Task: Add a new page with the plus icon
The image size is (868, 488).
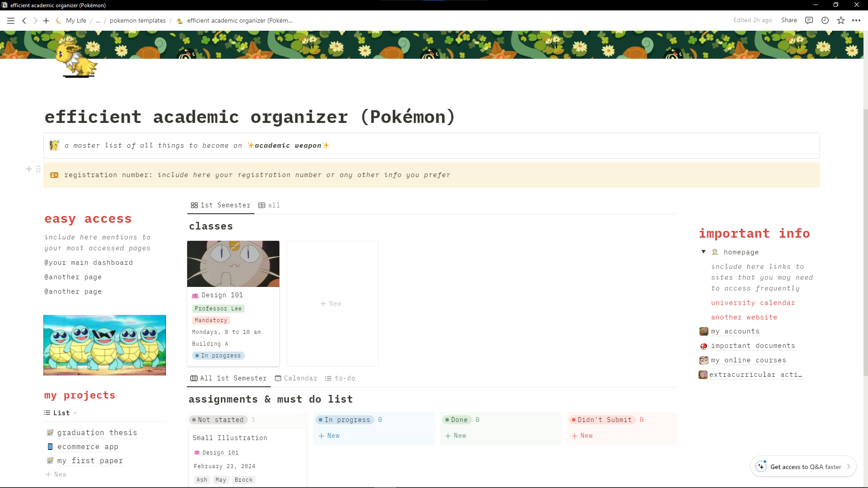Action: coord(46,20)
